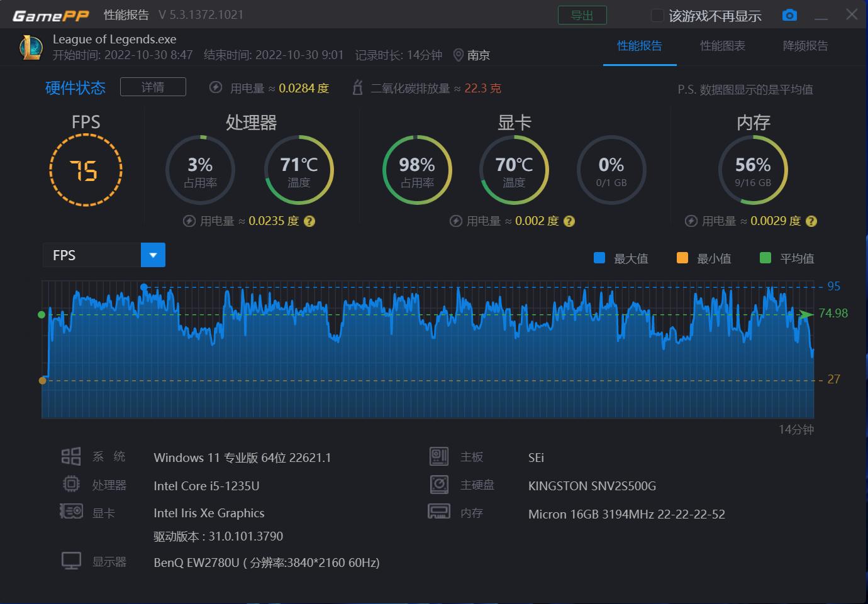Click the graphics card power help icon
This screenshot has width=868, height=604.
point(569,221)
